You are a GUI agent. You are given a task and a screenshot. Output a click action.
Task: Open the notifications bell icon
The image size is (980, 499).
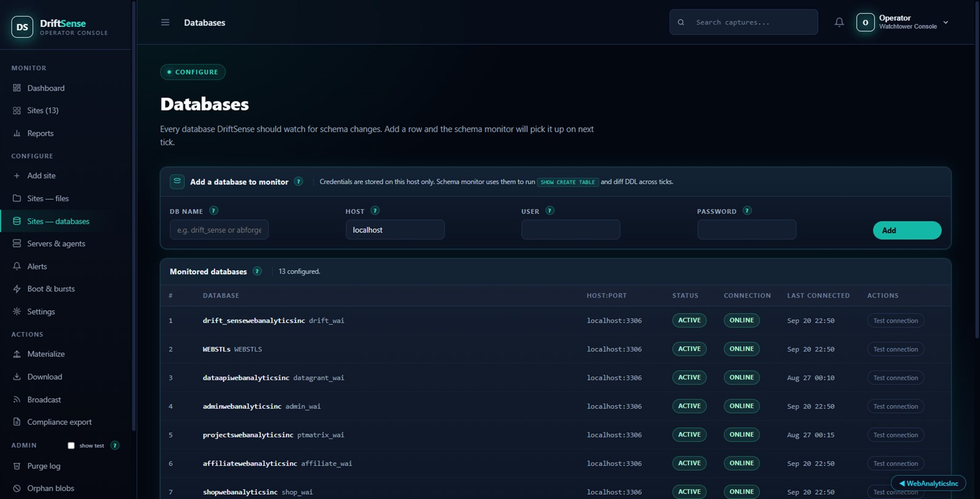click(839, 22)
